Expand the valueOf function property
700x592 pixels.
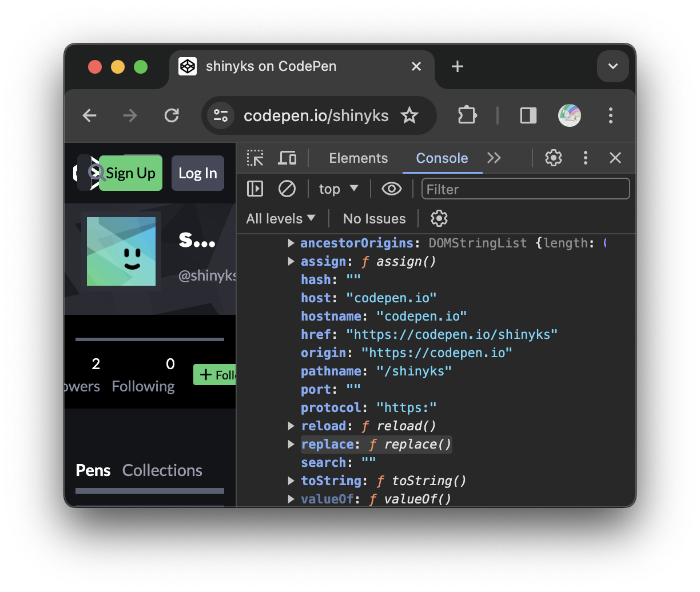coord(291,499)
